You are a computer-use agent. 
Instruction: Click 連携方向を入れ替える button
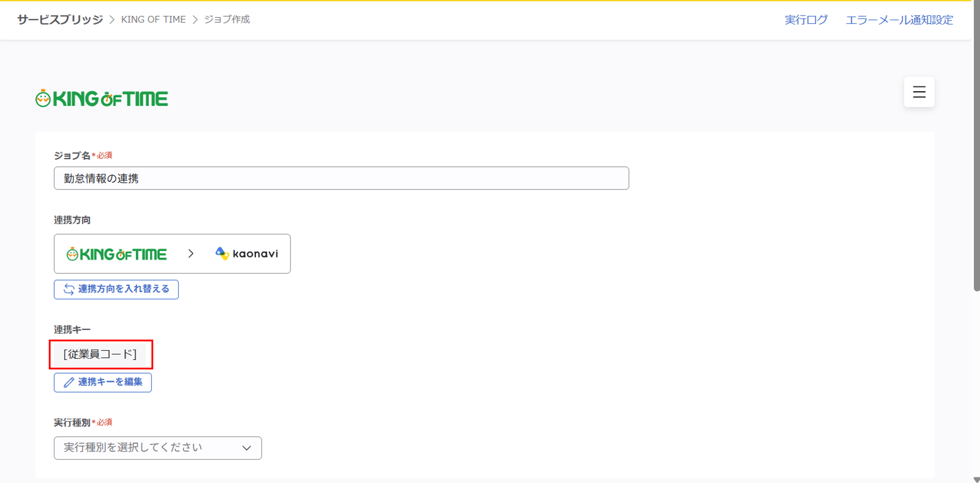click(116, 289)
